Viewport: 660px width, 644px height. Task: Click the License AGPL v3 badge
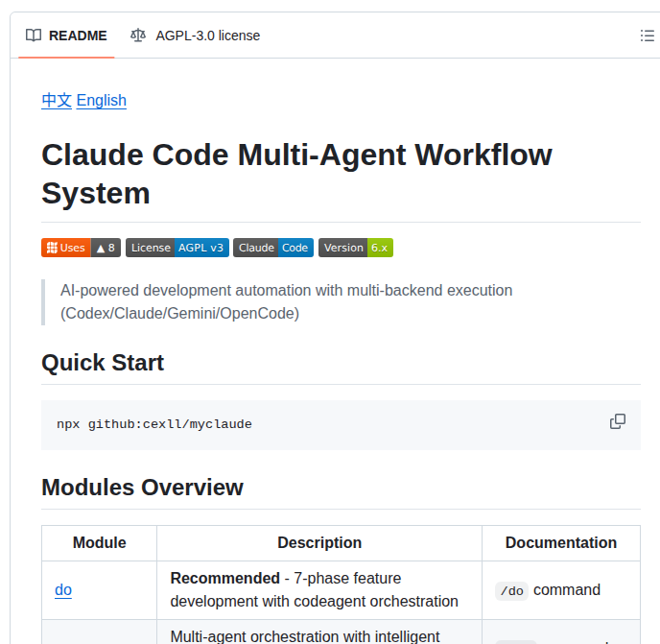(x=177, y=248)
